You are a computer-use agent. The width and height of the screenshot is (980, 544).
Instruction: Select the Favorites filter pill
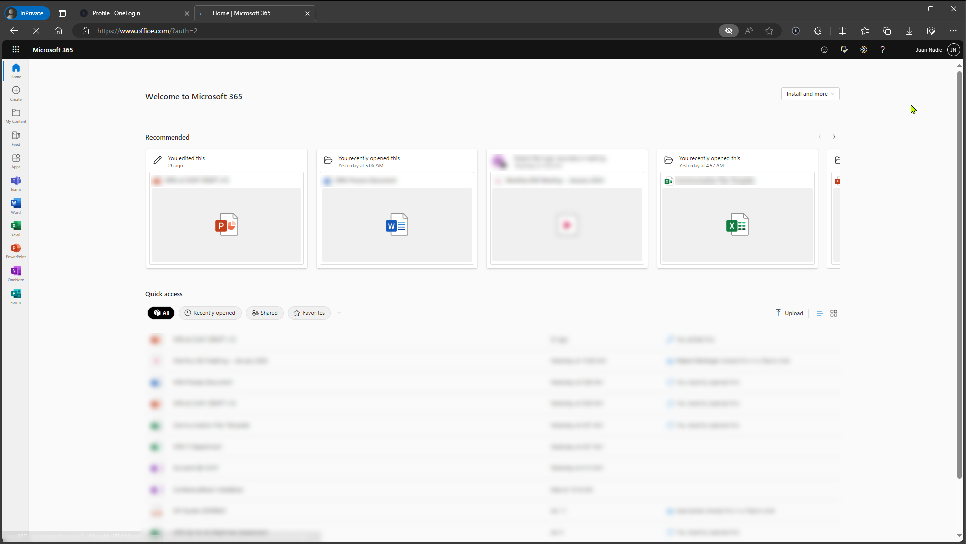tap(309, 313)
